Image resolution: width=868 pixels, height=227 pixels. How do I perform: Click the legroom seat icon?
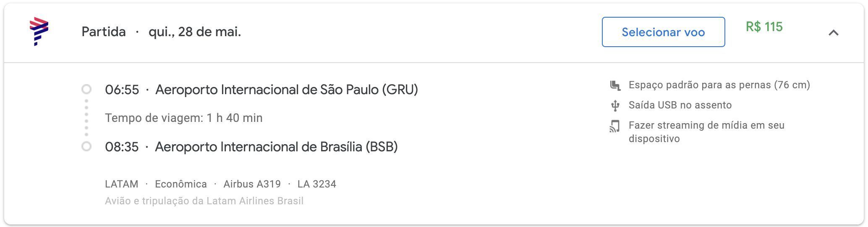click(x=615, y=85)
